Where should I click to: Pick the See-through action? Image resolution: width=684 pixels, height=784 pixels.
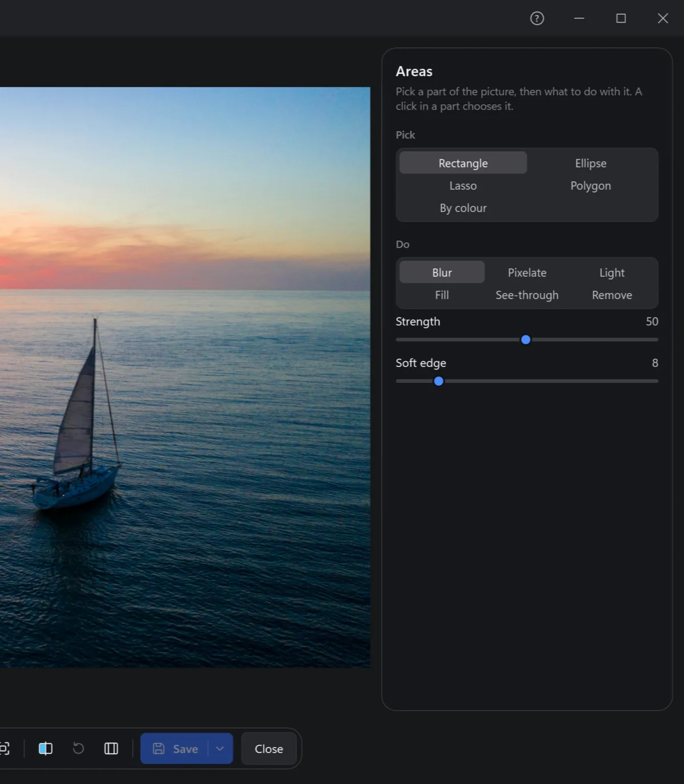click(x=527, y=295)
